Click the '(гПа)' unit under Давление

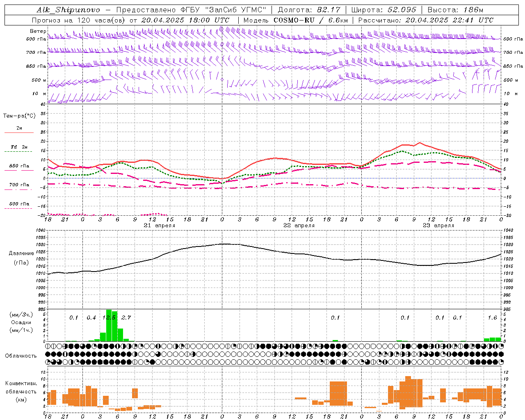point(21,262)
